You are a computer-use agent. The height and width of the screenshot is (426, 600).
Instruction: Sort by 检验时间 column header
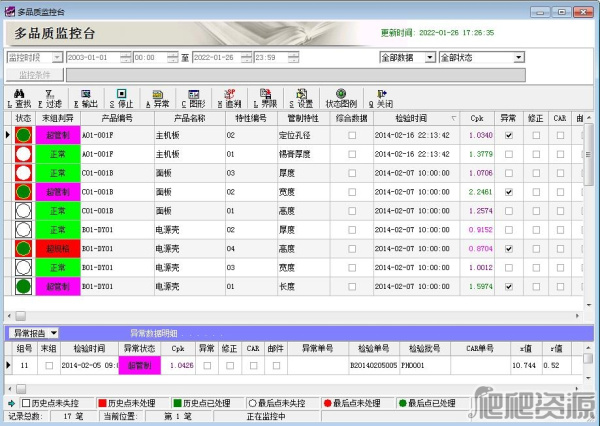(416, 118)
